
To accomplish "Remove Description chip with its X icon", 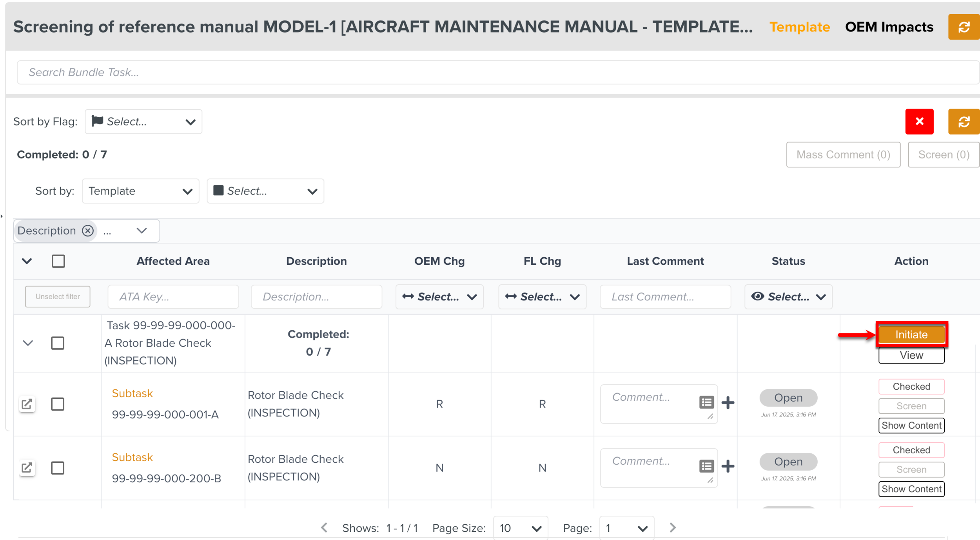I will coord(88,231).
